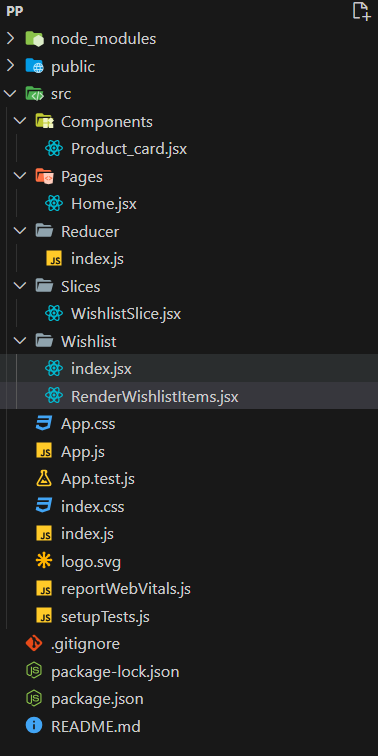Image resolution: width=378 pixels, height=756 pixels.
Task: Click the flask icon of App.test.js
Action: click(44, 479)
